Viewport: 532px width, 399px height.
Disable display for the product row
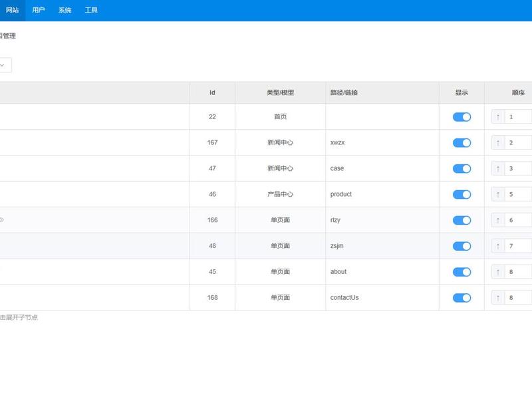462,194
